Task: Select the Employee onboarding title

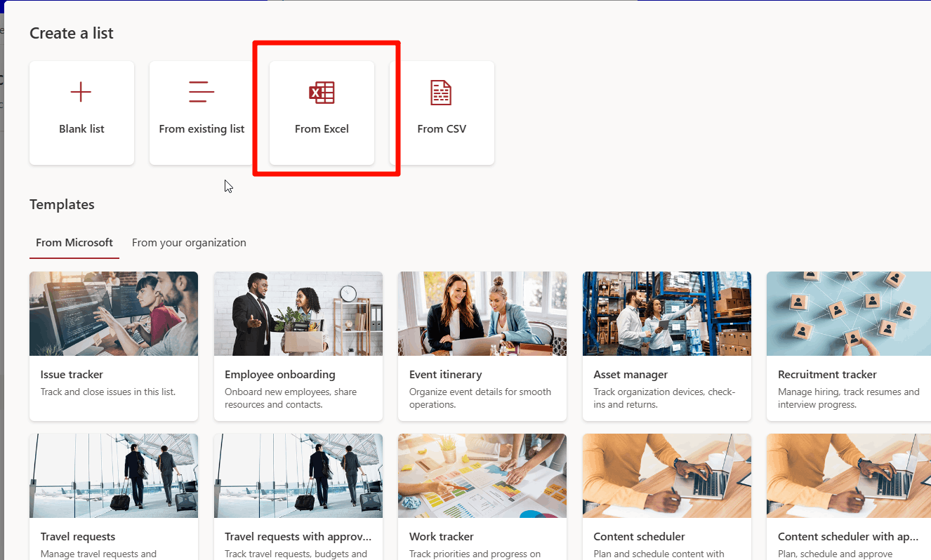Action: point(280,375)
